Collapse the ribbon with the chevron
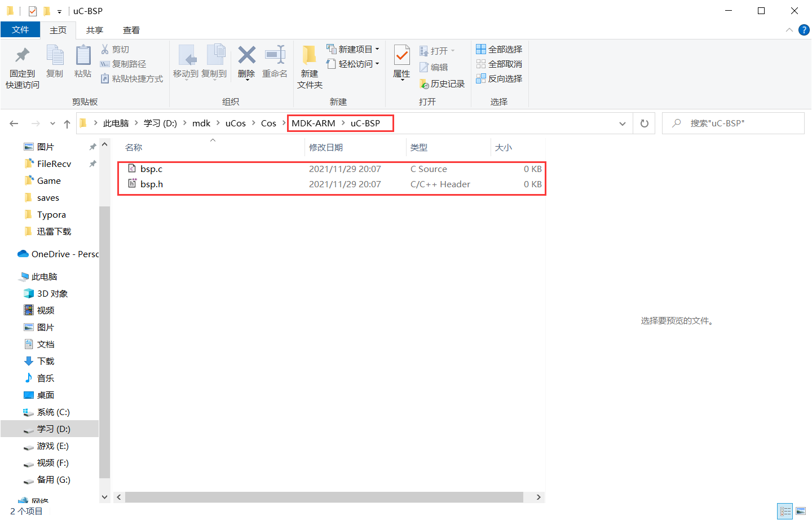Viewport: 812px width, 520px height. point(789,30)
